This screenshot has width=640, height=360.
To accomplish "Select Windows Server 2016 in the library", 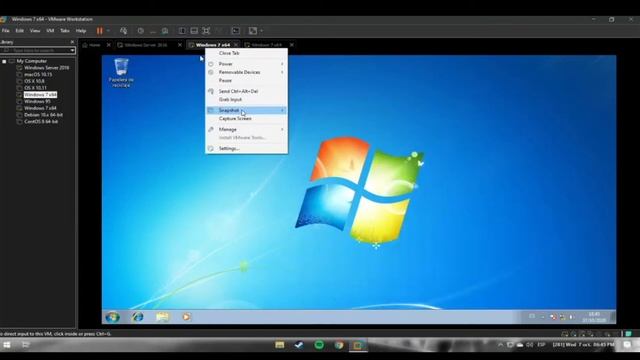I will click(46, 68).
